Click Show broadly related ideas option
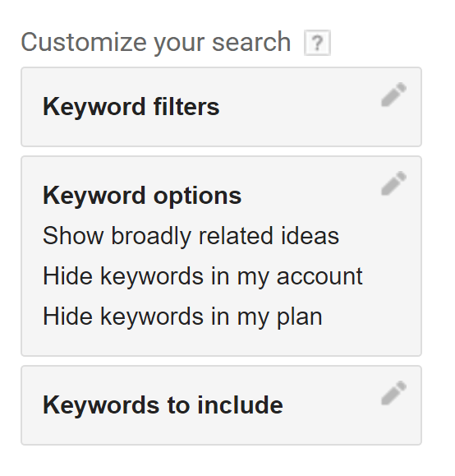 pyautogui.click(x=191, y=236)
